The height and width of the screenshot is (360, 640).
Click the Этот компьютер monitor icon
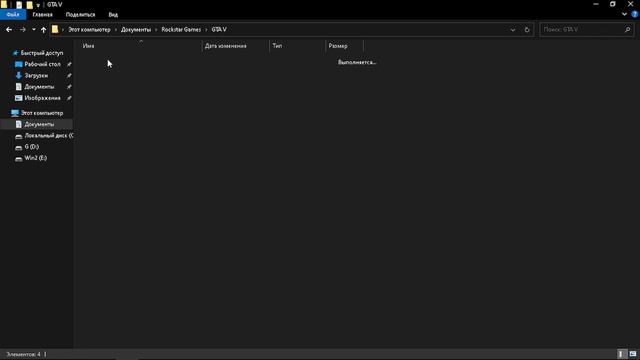click(15, 113)
